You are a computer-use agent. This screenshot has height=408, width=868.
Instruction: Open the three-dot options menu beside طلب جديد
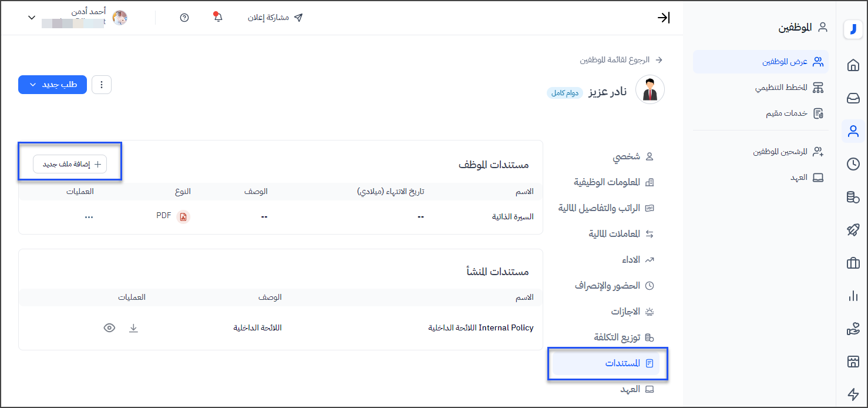click(102, 85)
